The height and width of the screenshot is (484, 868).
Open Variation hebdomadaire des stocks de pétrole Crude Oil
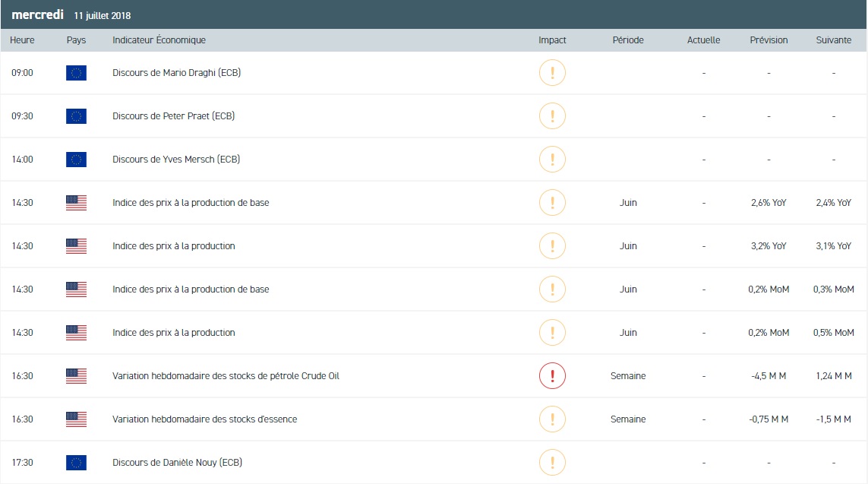[x=226, y=376]
